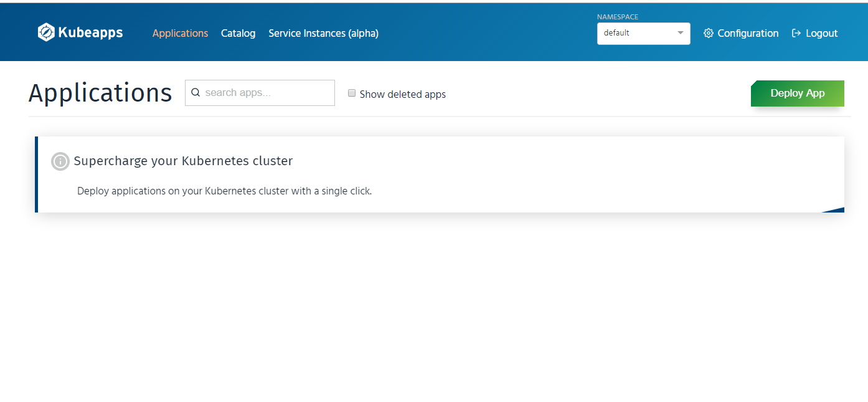The height and width of the screenshot is (402, 868).
Task: Open the Configuration menu label
Action: [748, 33]
